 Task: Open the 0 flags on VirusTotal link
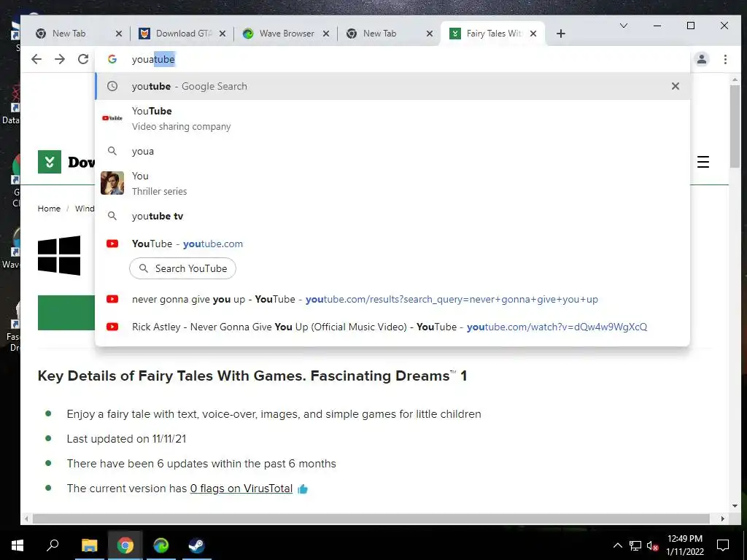tap(241, 489)
